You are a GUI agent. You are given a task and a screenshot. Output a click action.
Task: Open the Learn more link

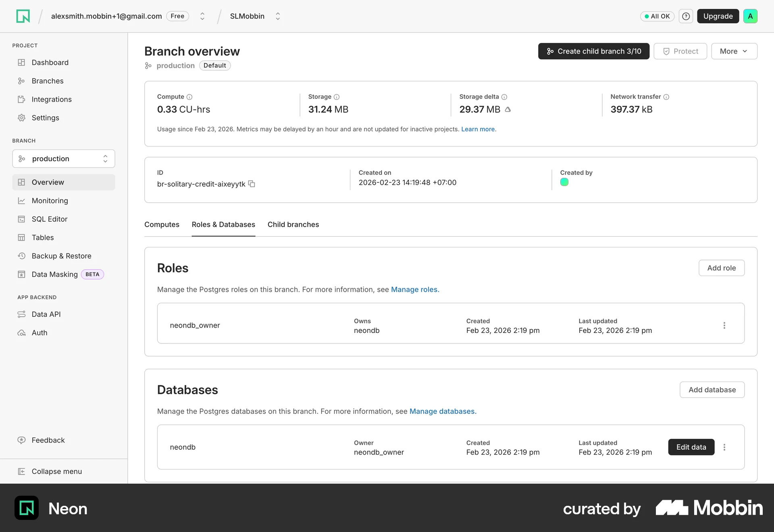click(479, 129)
